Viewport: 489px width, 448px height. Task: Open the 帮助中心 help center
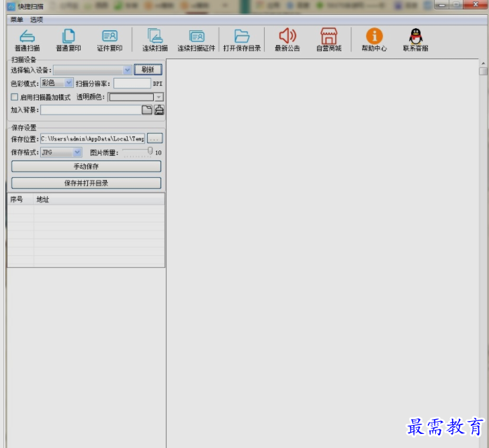(374, 40)
